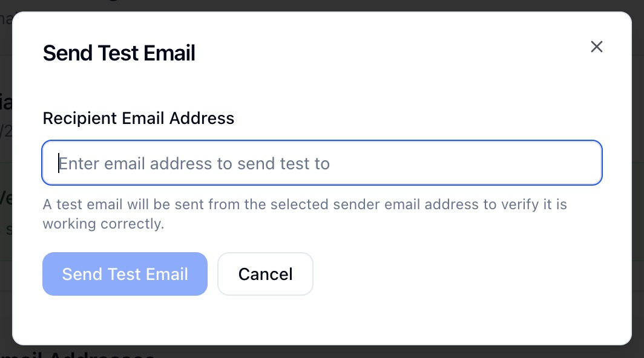Cancel sending the test email
The image size is (644, 358).
point(265,274)
